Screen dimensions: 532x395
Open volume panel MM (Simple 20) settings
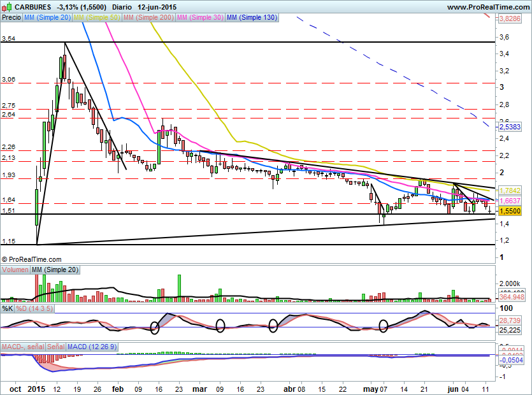(55, 270)
